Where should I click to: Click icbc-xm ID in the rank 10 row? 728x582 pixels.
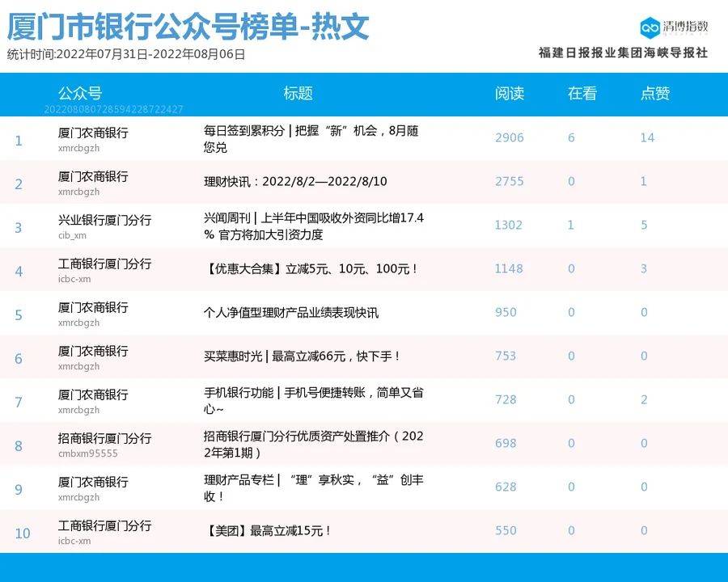pyautogui.click(x=74, y=541)
